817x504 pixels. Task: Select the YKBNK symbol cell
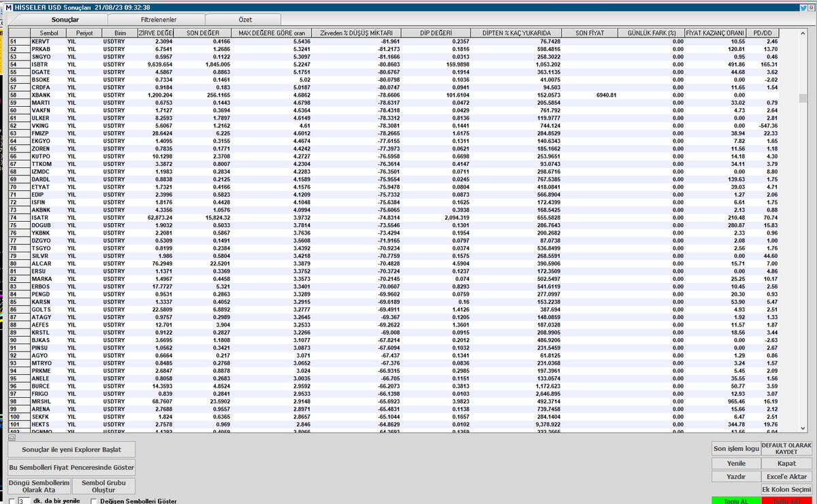click(48, 233)
